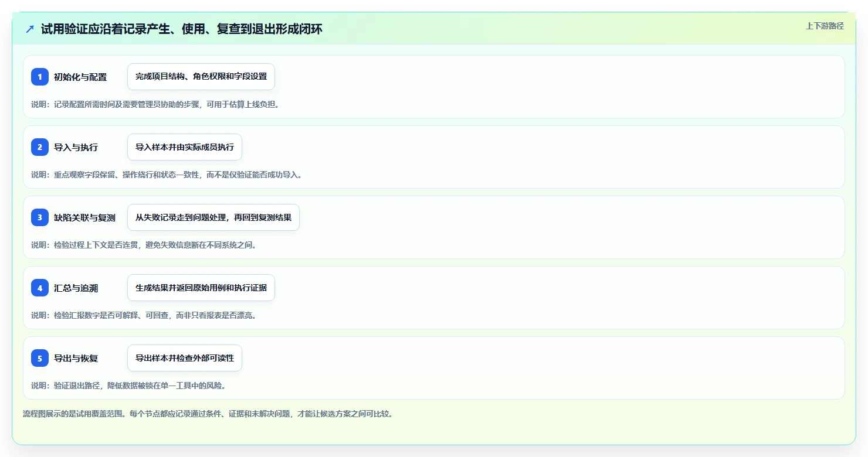Click the note about 验证退出路径
868x457 pixels.
coord(129,386)
